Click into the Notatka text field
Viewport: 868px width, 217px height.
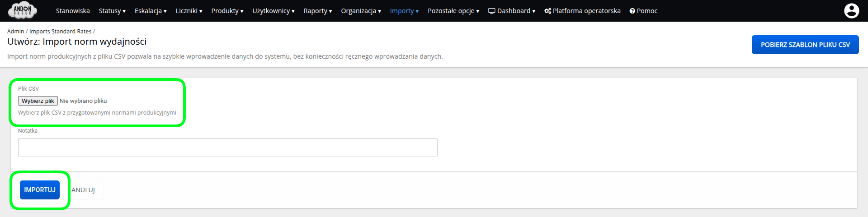click(x=227, y=148)
